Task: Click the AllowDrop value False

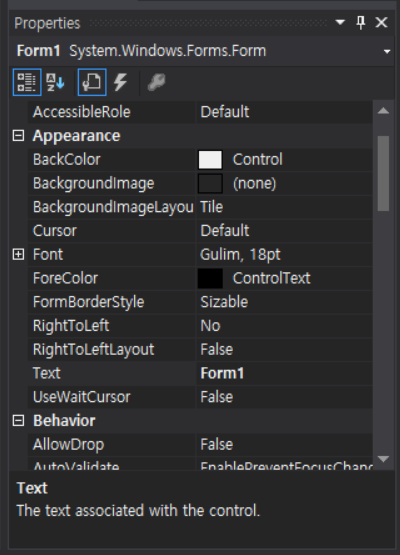Action: pyautogui.click(x=217, y=445)
